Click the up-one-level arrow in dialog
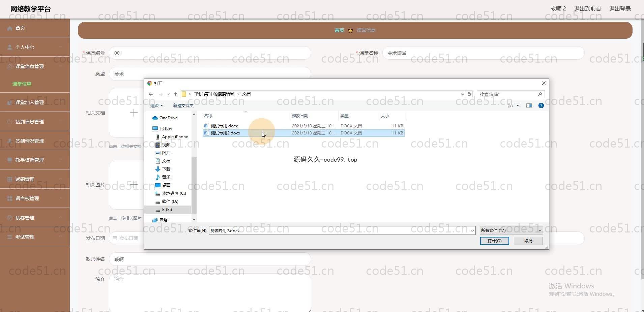This screenshot has height=312, width=644. pos(176,94)
